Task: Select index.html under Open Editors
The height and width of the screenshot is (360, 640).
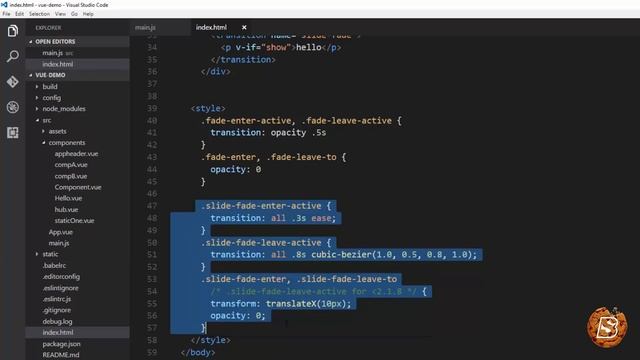Action: point(78,64)
